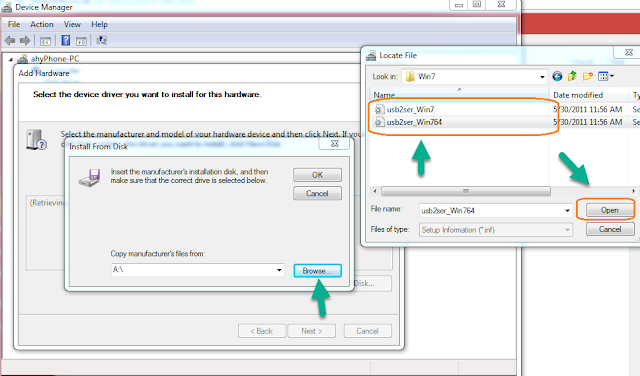Click the Back arrow in Device Manager toolbar

[10, 40]
